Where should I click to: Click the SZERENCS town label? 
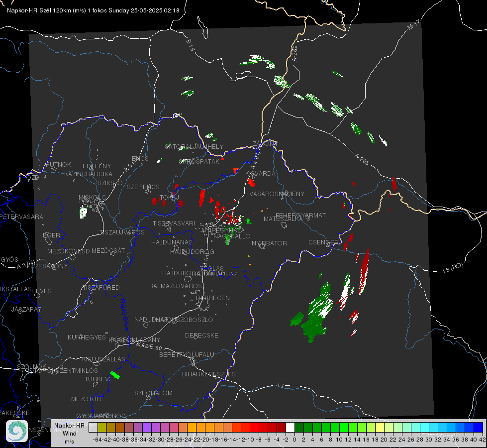click(143, 187)
